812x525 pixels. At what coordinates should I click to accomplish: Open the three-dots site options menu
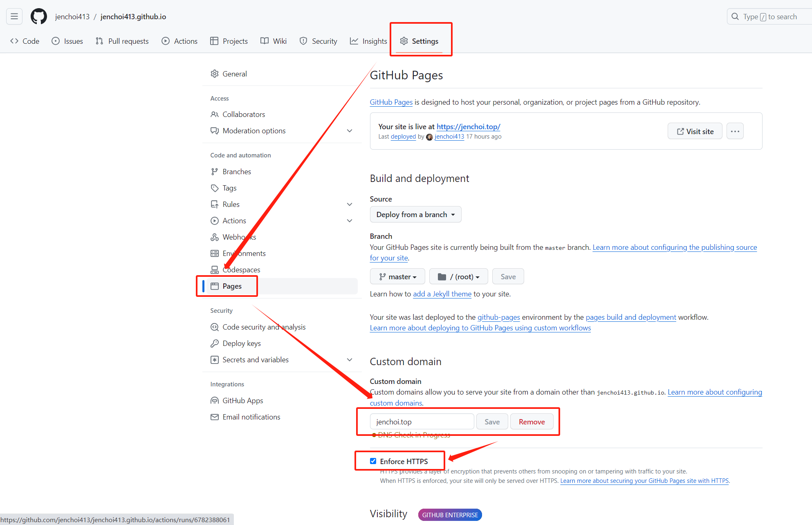click(735, 131)
